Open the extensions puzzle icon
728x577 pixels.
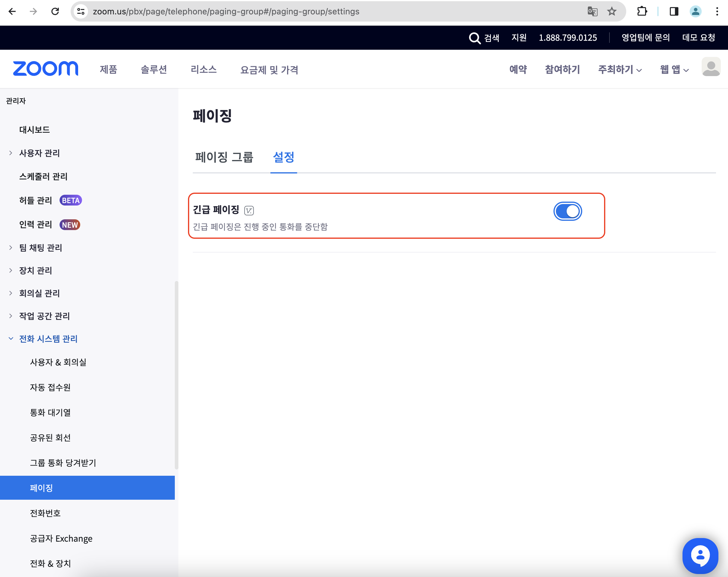642,11
